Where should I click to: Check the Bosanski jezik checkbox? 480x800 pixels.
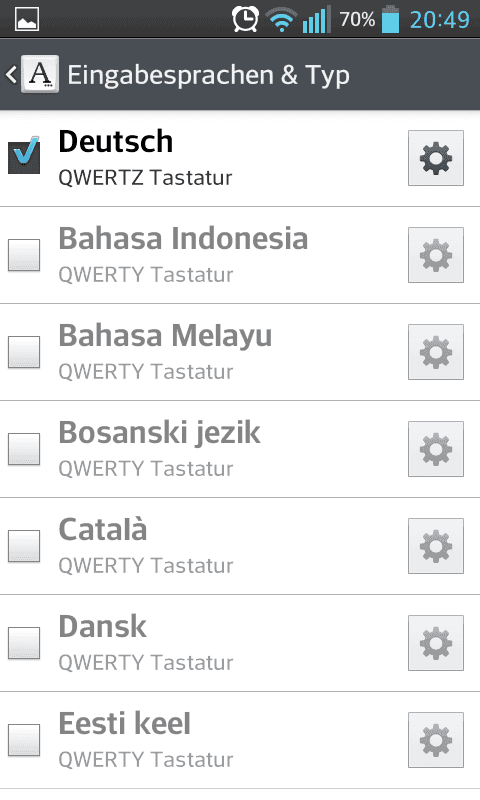[24, 448]
